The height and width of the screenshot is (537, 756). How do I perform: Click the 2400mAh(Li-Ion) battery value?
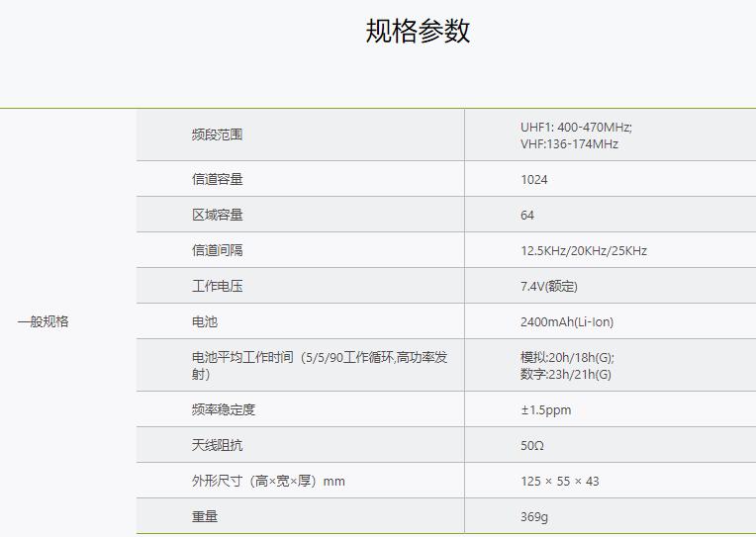566,322
